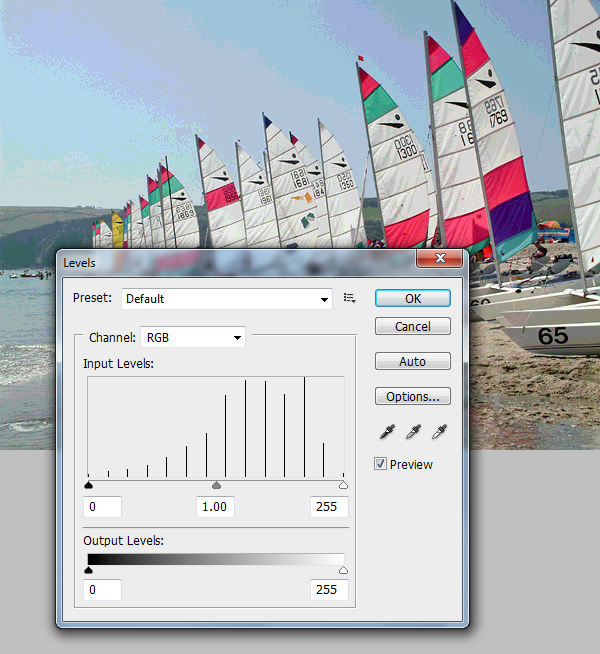The image size is (600, 654).
Task: Click the input white highlight slider handle
Action: click(x=343, y=486)
